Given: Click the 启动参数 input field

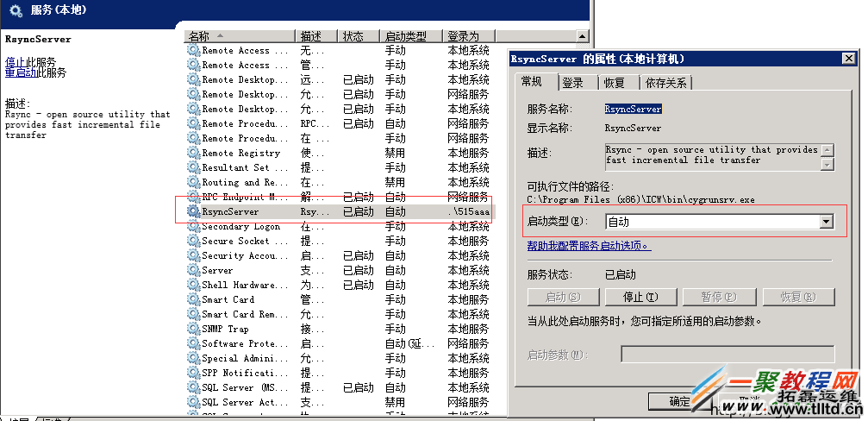Looking at the screenshot, I should tap(727, 355).
